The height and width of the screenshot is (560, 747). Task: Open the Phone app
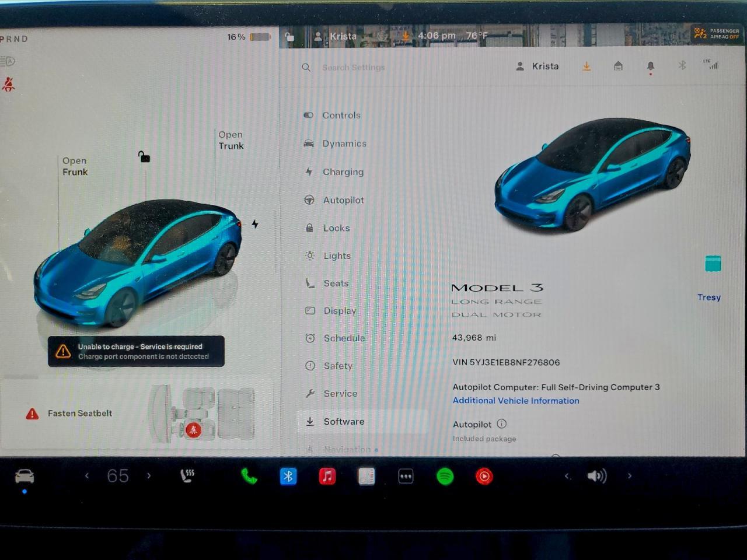(249, 477)
